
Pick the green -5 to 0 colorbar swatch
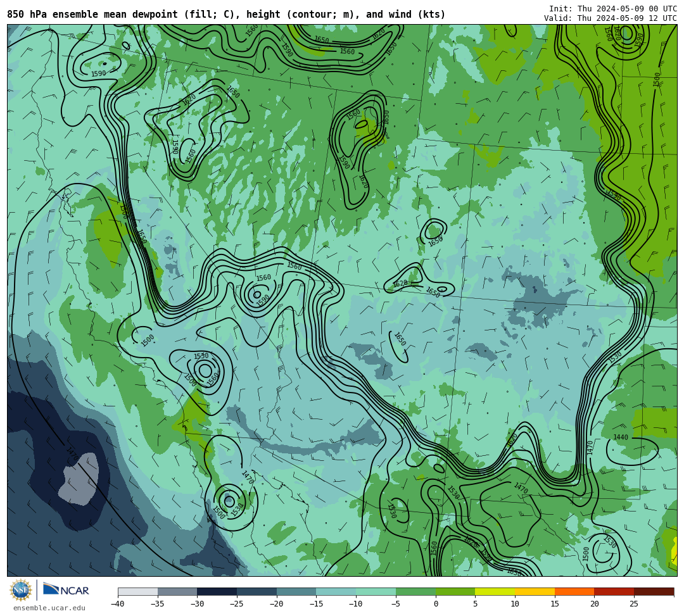tap(415, 591)
